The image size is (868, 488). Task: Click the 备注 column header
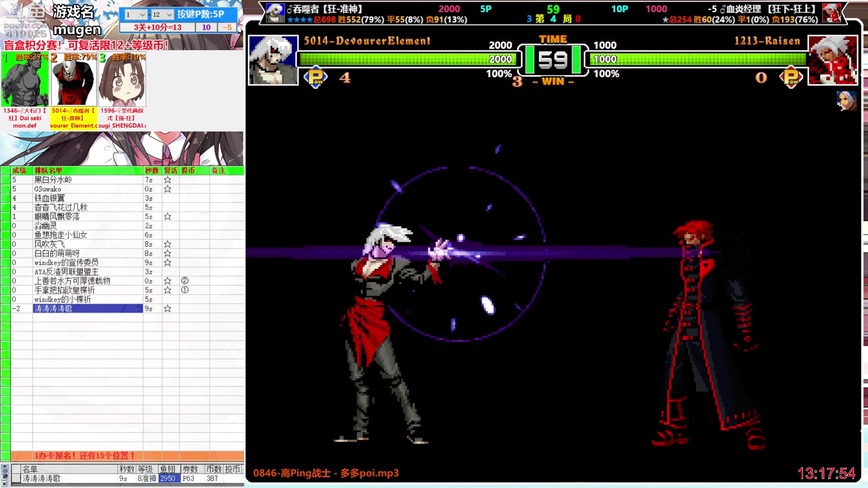218,170
